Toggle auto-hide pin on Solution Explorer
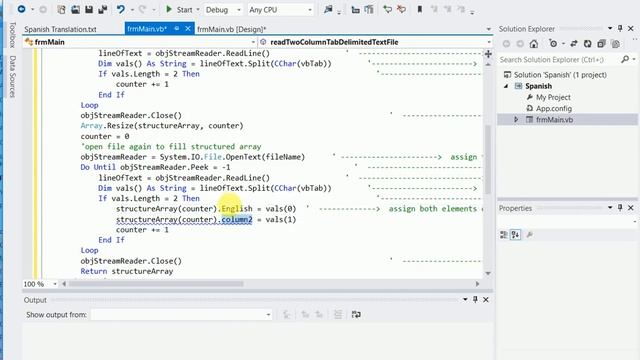Screen dimensions: 640x360 click(620, 29)
